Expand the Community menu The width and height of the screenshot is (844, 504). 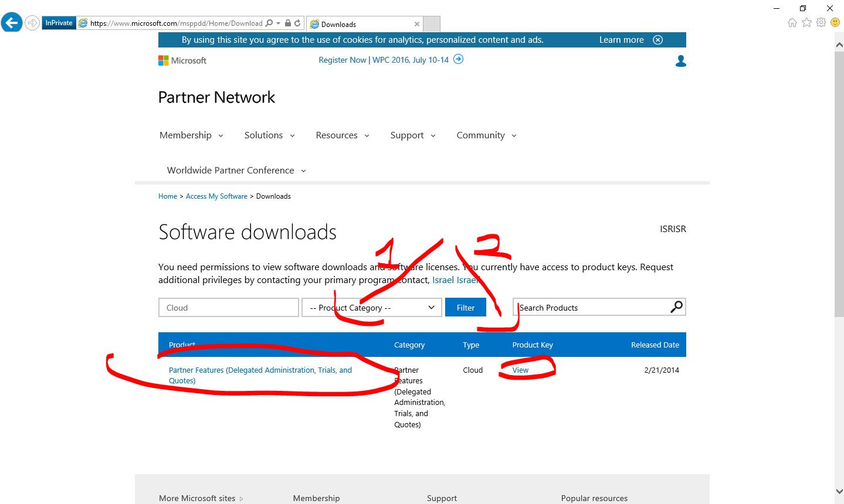coord(487,135)
